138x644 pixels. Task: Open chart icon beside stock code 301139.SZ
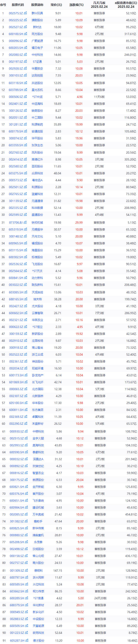[x=25, y=201]
